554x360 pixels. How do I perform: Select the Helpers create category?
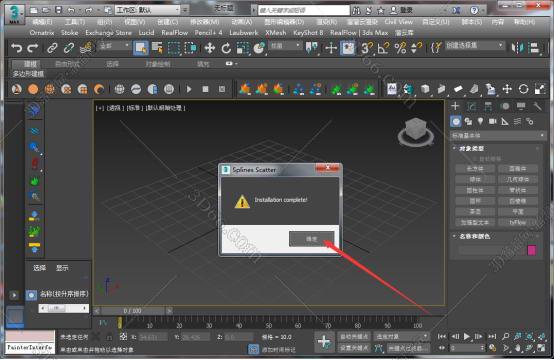(505, 122)
